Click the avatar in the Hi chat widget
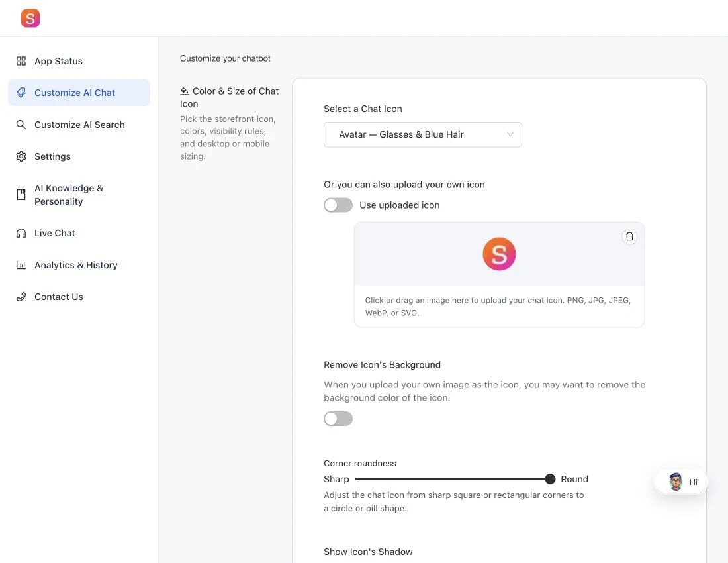The width and height of the screenshot is (728, 563). point(676,482)
